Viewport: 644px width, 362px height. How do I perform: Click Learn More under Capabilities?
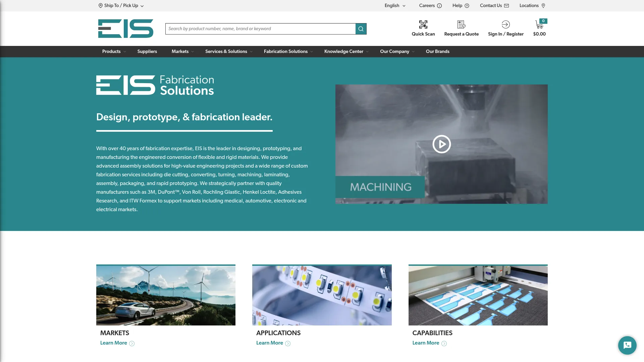click(426, 343)
